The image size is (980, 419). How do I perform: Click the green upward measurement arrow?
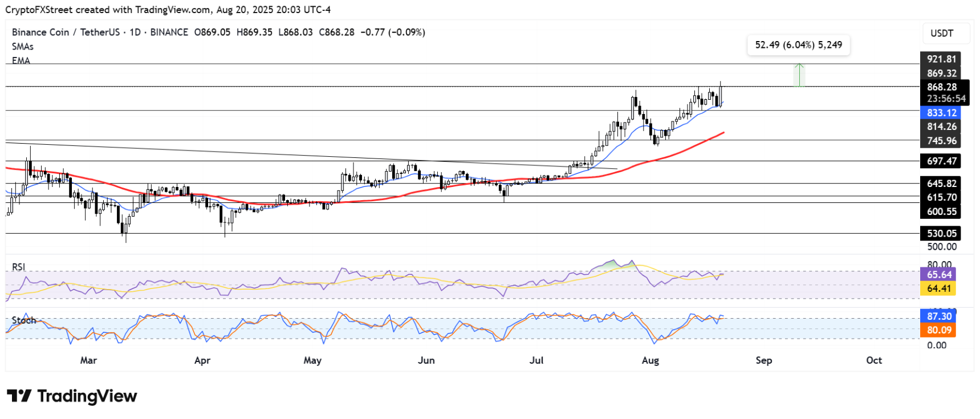coord(799,75)
